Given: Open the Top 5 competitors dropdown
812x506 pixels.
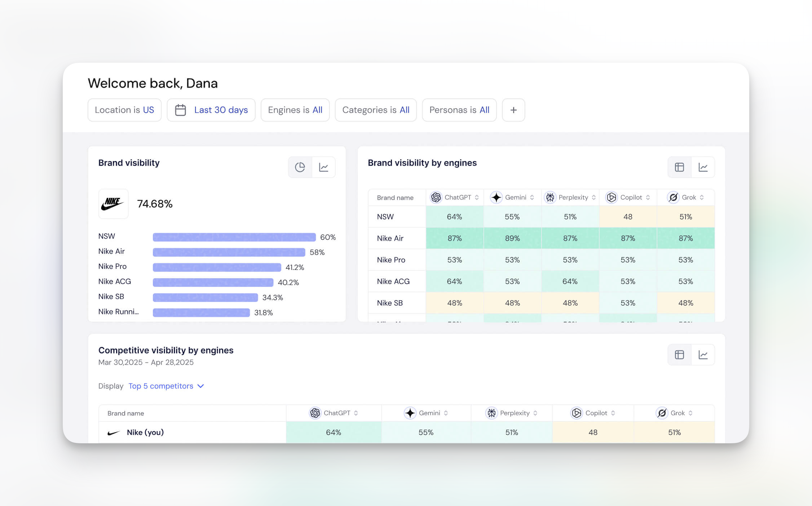Looking at the screenshot, I should tap(166, 386).
